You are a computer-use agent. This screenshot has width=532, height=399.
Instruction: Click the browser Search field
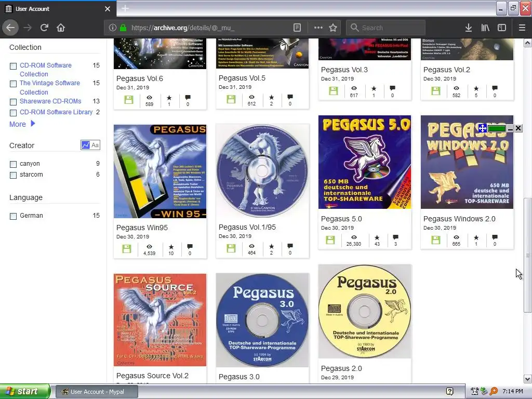coord(385,28)
